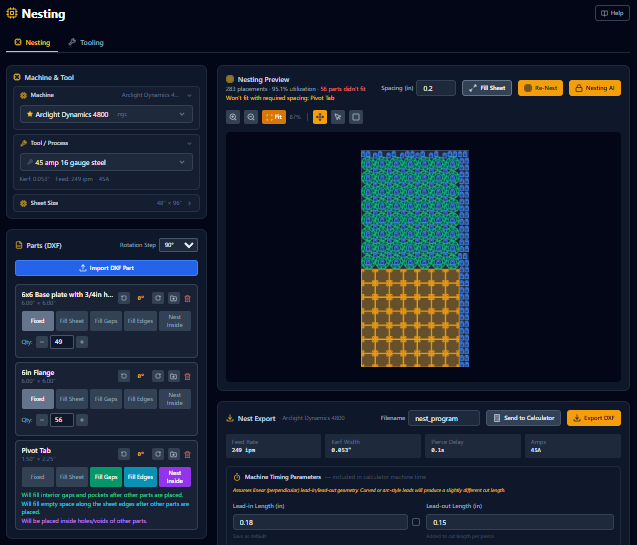
Task: Expand the Sheet Size section
Action: (106, 203)
